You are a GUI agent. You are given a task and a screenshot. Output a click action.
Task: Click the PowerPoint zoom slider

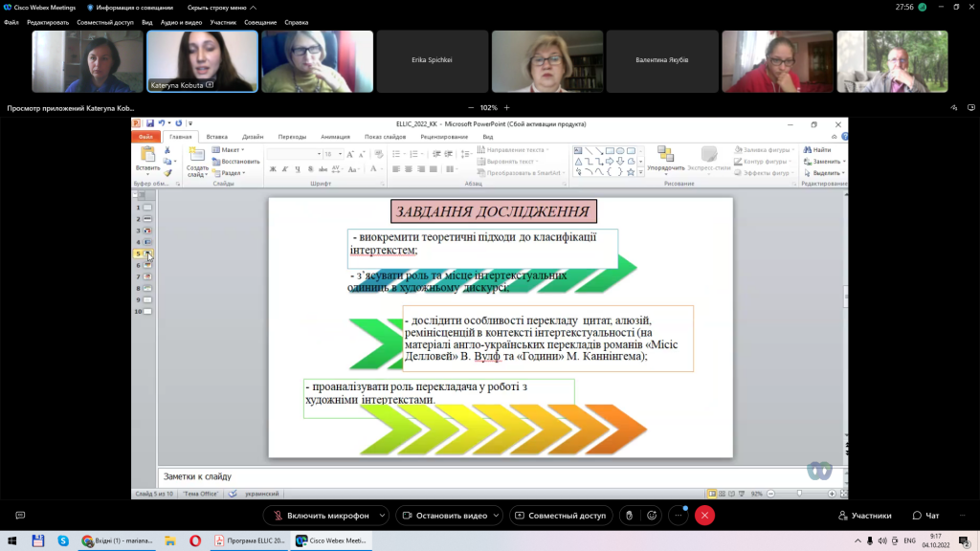[x=799, y=494]
